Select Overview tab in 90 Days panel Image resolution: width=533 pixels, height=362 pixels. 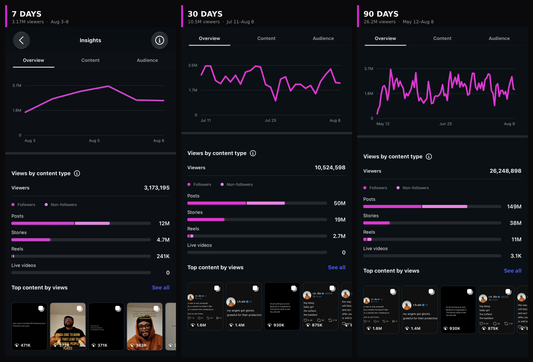[x=385, y=38]
